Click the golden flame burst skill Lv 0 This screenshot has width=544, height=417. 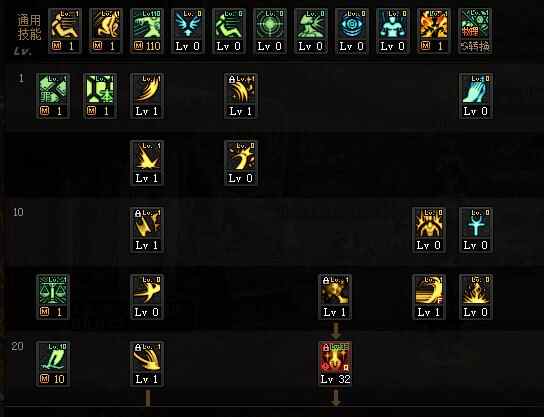click(476, 297)
